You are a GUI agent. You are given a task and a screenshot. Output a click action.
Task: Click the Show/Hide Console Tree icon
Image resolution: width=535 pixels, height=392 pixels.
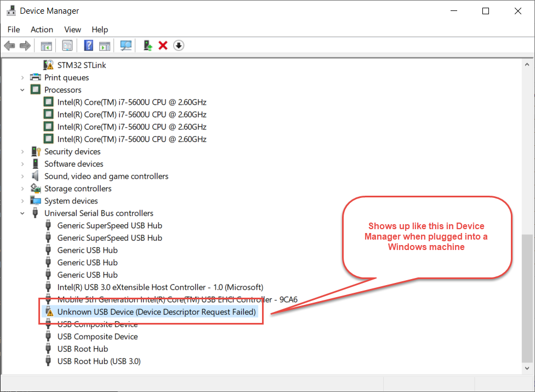(x=47, y=46)
